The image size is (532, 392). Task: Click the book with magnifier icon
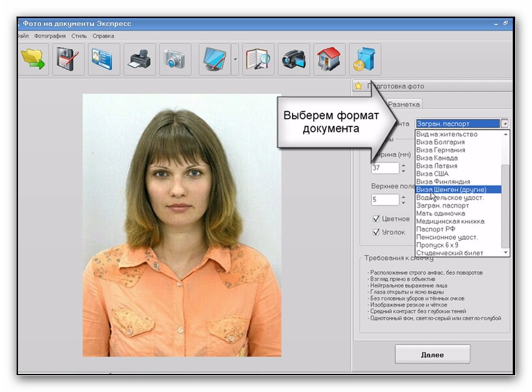coord(258,60)
